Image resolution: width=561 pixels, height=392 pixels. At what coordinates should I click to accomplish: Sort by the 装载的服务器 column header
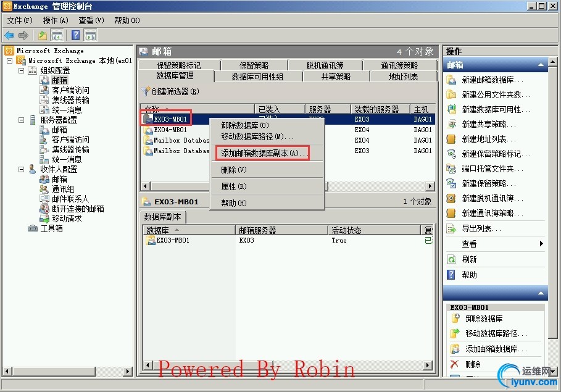[x=380, y=109]
